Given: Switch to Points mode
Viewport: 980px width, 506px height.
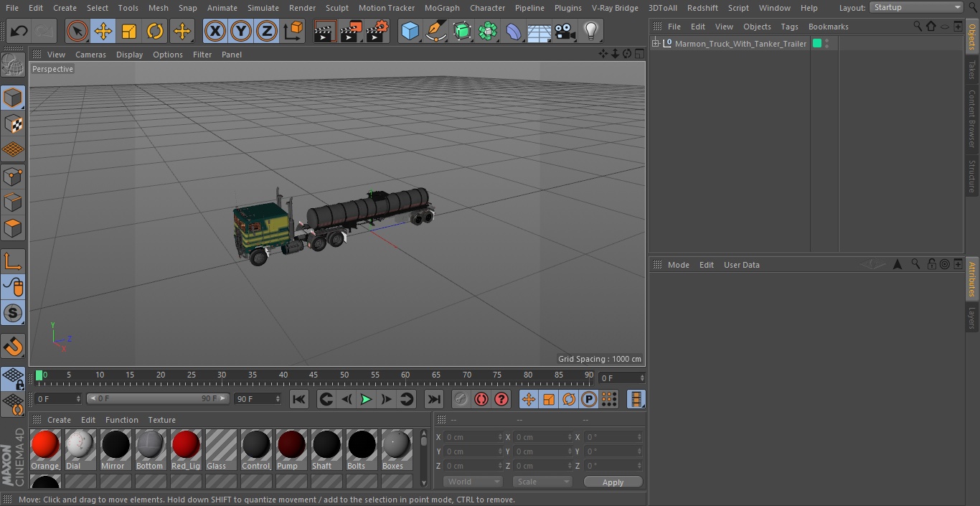Looking at the screenshot, I should 13,176.
